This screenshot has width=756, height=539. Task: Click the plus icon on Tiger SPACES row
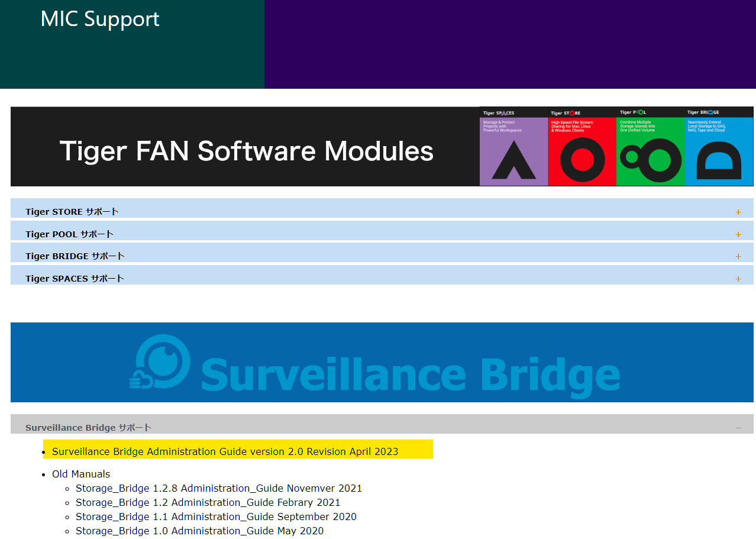click(738, 279)
